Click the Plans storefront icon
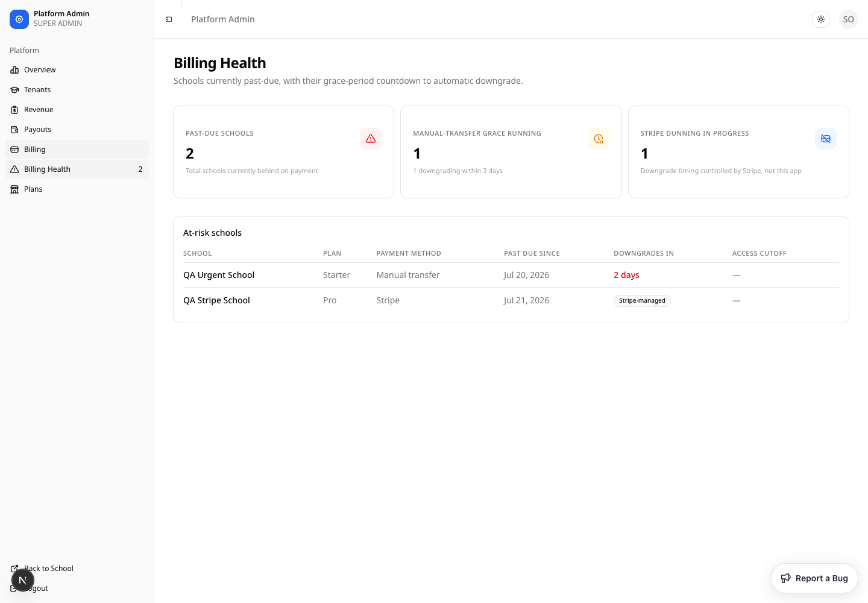This screenshot has width=868, height=603. tap(14, 189)
